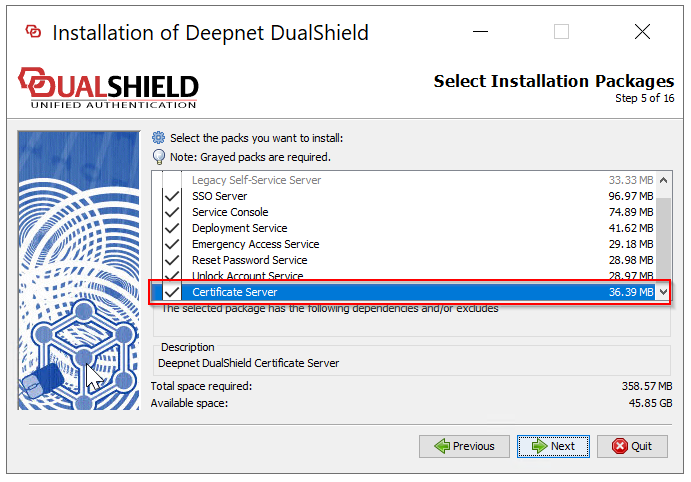Toggle the Service Console checkbox

(172, 213)
